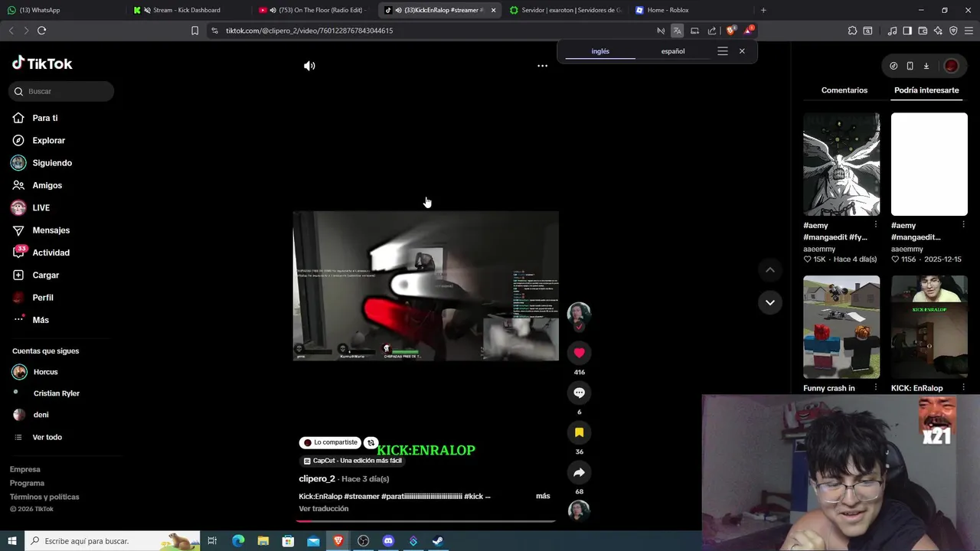Open the Brave Shields lion icon

click(x=730, y=31)
